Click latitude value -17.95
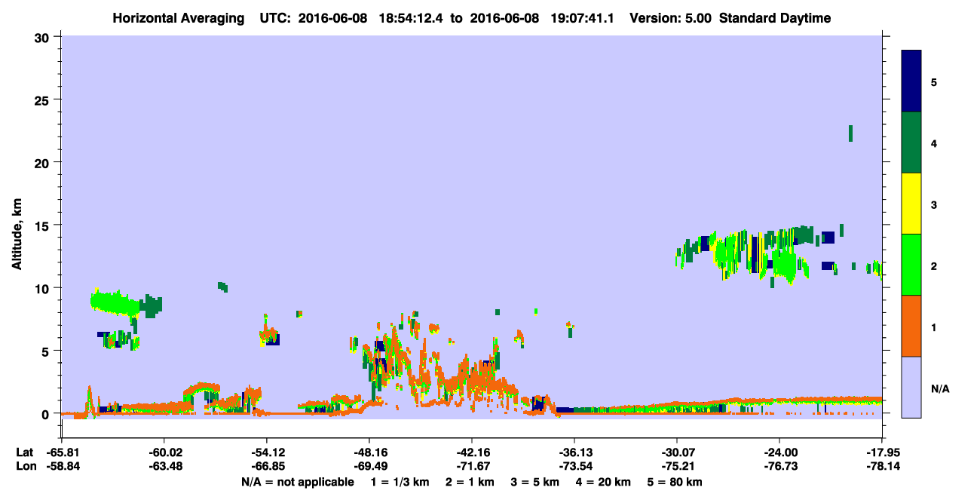Viewport: 980px width, 503px height. point(881,452)
